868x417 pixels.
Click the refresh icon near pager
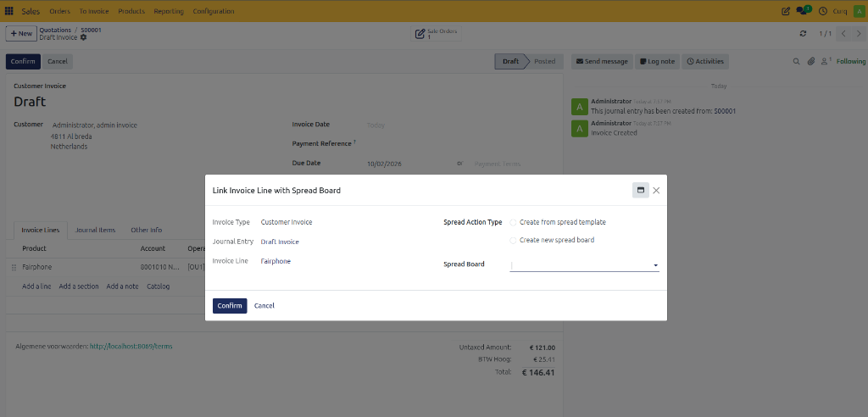pyautogui.click(x=804, y=34)
